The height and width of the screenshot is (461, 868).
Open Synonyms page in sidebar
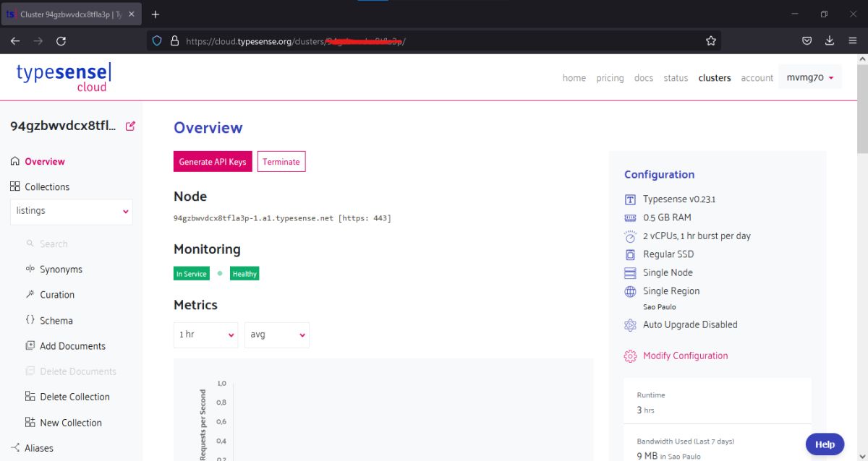point(61,270)
